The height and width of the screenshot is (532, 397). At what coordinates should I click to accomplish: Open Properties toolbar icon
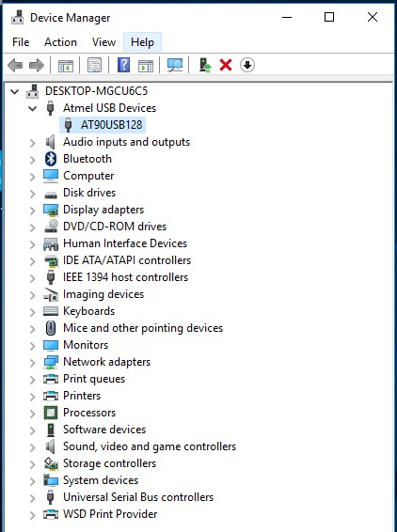pos(94,65)
